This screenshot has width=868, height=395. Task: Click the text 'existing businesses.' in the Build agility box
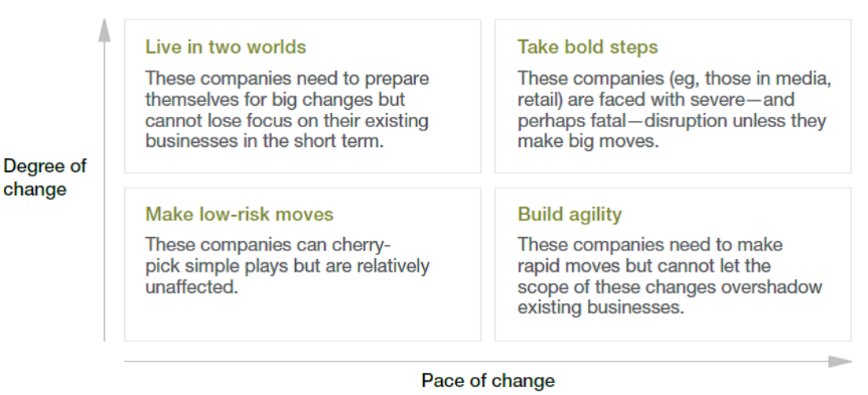click(600, 307)
